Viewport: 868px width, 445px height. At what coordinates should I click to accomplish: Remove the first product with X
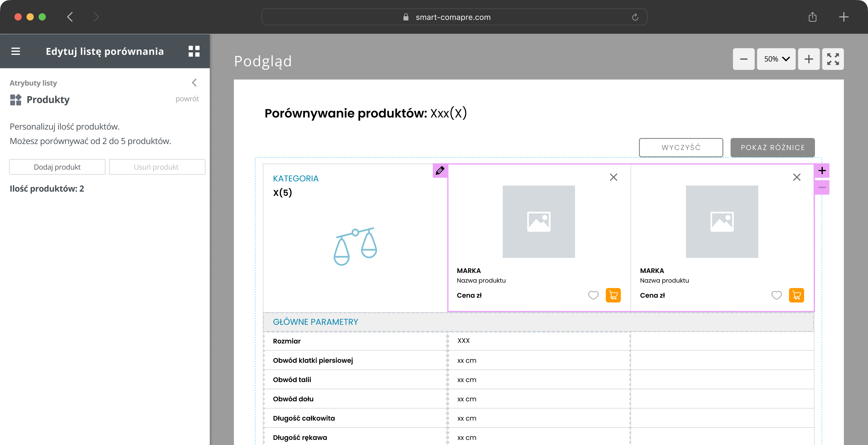pyautogui.click(x=613, y=177)
